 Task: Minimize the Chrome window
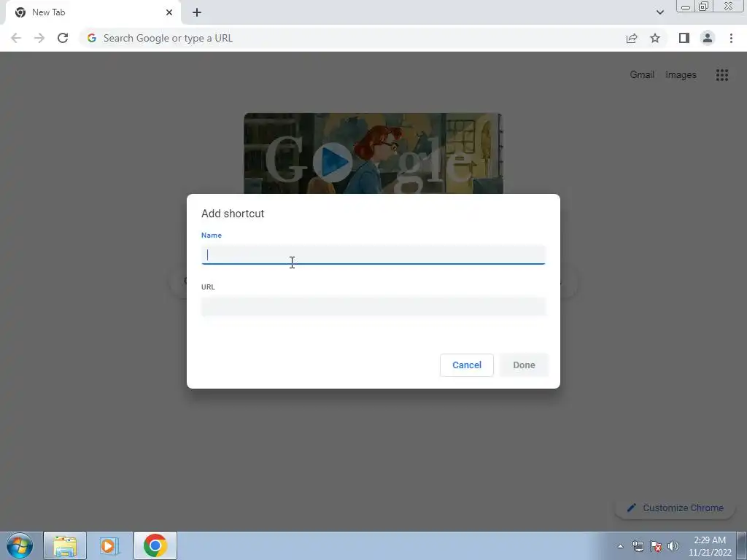coord(686,6)
